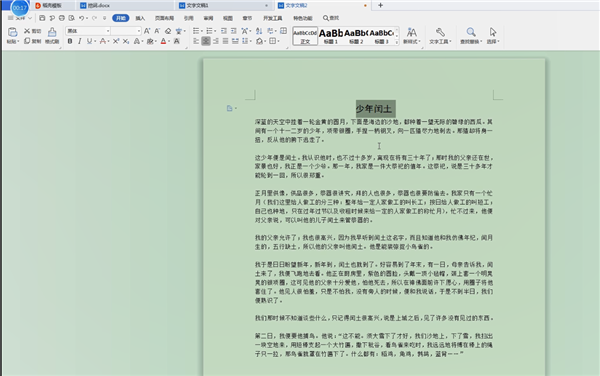Apply subscript formatting

pyautogui.click(x=126, y=41)
